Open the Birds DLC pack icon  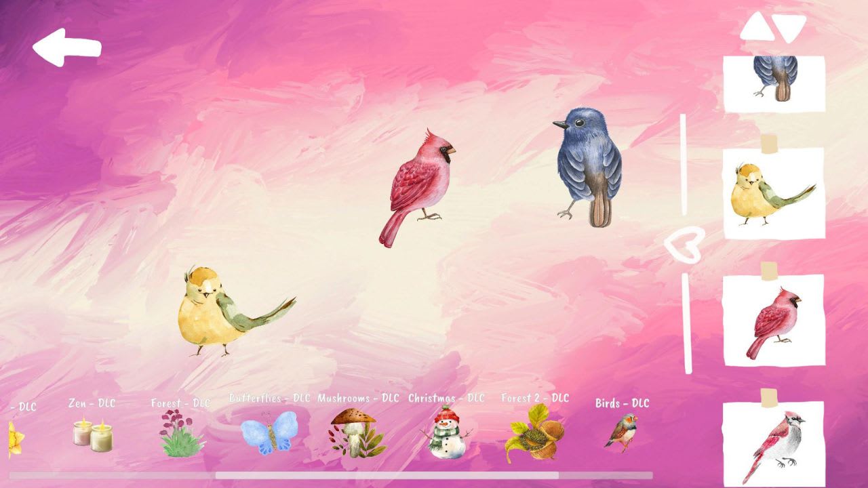[x=620, y=432]
